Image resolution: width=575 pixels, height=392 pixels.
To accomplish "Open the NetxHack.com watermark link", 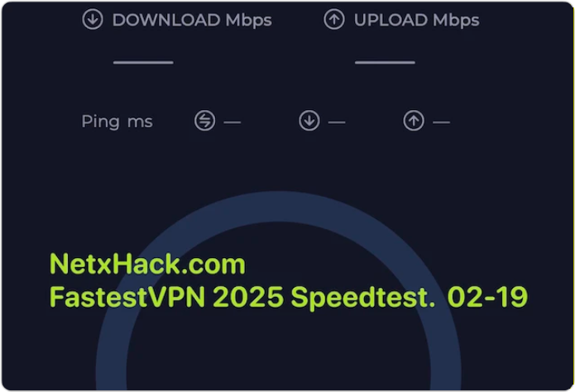I will (147, 264).
